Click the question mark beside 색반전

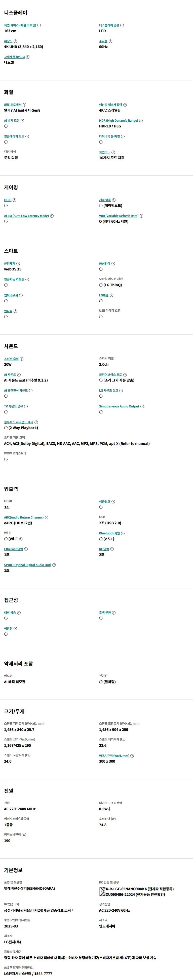(x=15, y=628)
